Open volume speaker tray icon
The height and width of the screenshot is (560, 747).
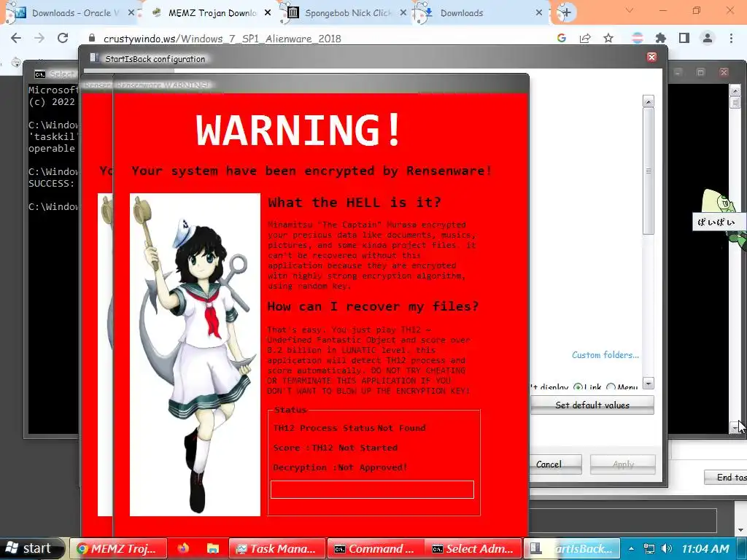tap(667, 548)
